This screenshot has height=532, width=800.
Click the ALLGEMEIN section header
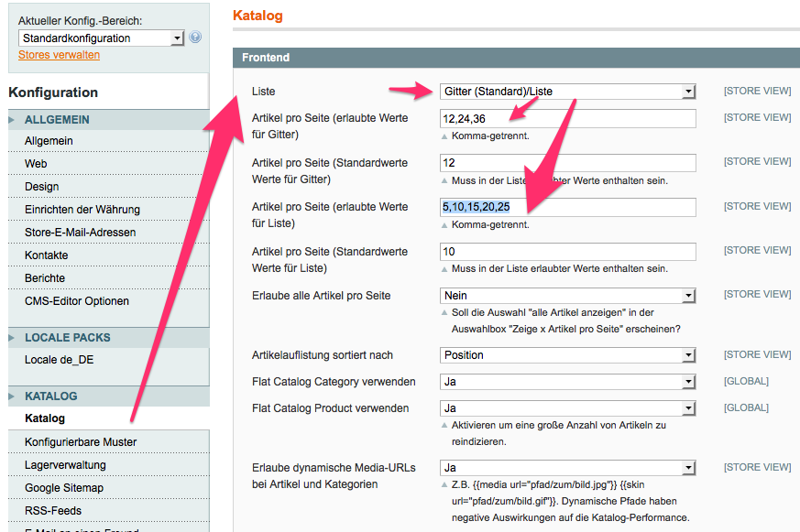point(109,120)
